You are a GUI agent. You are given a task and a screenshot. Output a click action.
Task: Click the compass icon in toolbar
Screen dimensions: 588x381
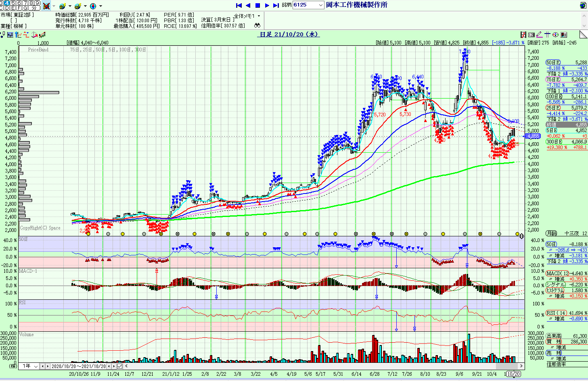93,6
